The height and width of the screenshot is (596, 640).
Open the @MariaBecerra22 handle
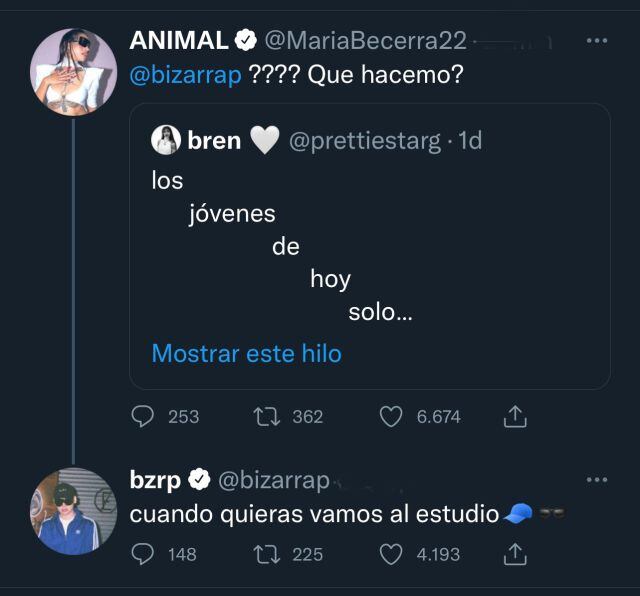pos(365,41)
